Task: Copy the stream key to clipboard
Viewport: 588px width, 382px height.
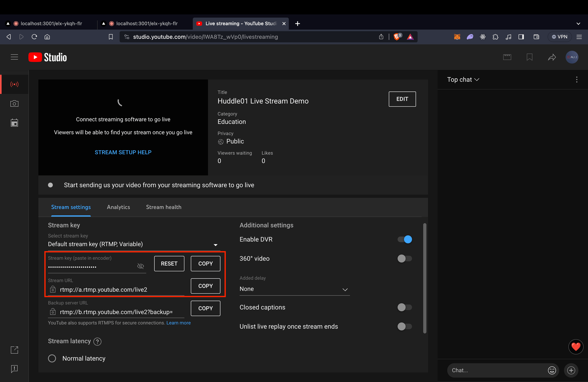Action: click(x=205, y=263)
